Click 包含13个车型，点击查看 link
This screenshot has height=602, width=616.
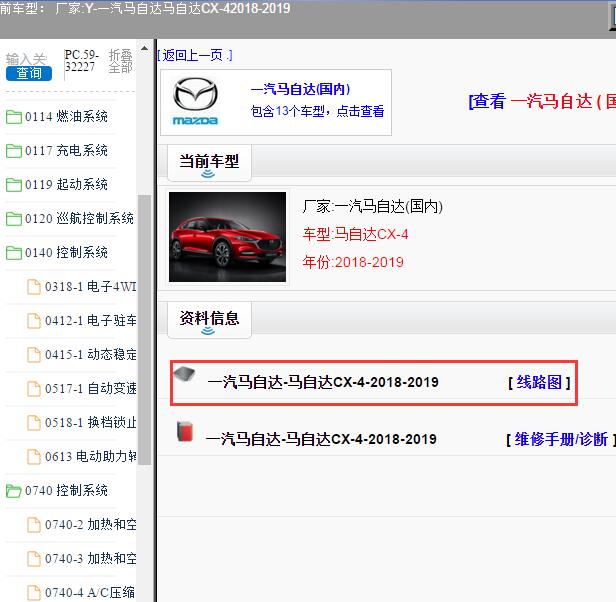point(317,111)
